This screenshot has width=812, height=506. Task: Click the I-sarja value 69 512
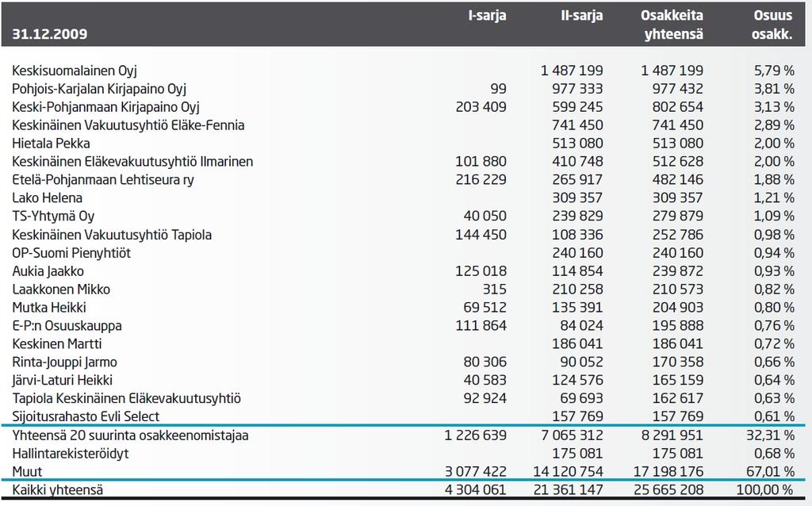tap(485, 307)
